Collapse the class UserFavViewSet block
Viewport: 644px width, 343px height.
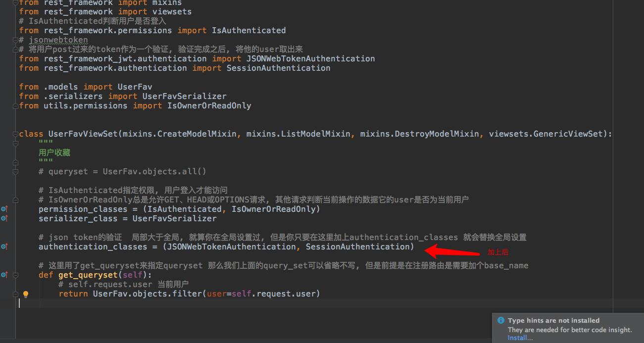click(16, 134)
